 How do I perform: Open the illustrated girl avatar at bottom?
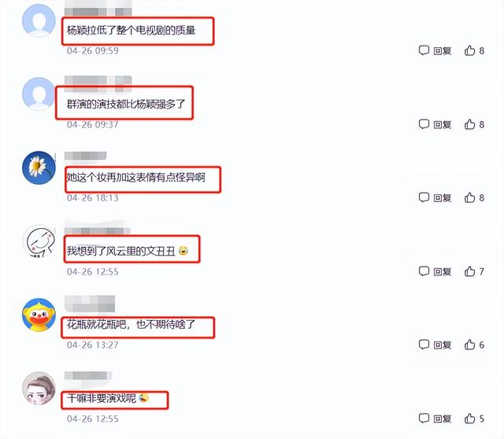(x=39, y=389)
